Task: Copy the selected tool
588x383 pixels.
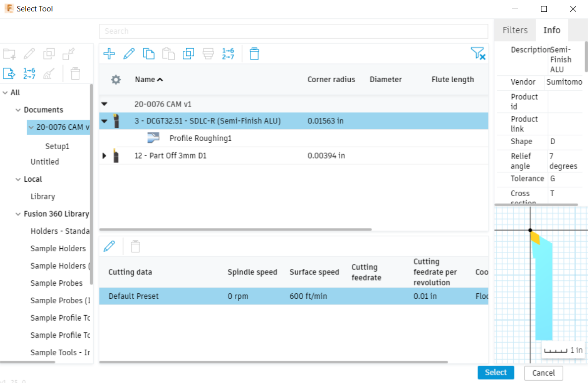Action: (x=149, y=54)
